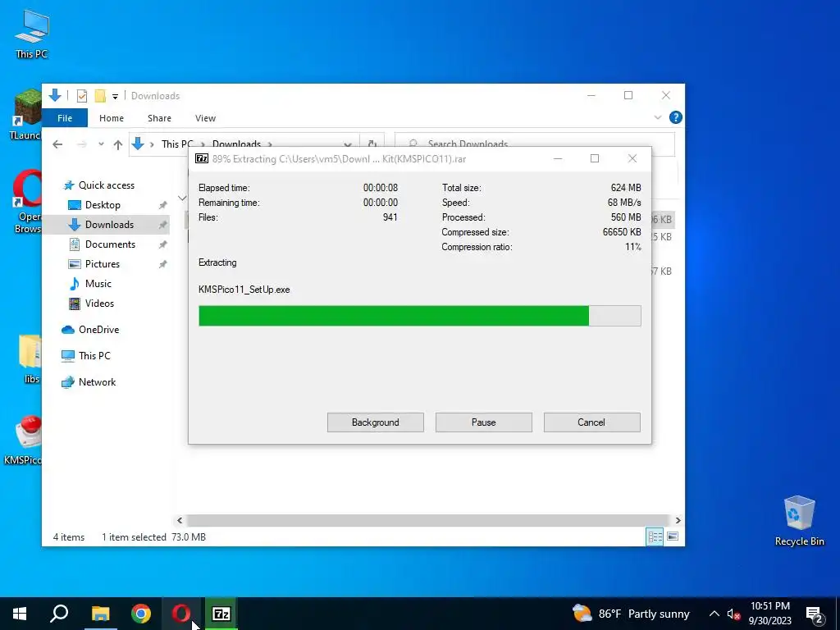
Task: Select Network in navigation pane
Action: [97, 382]
